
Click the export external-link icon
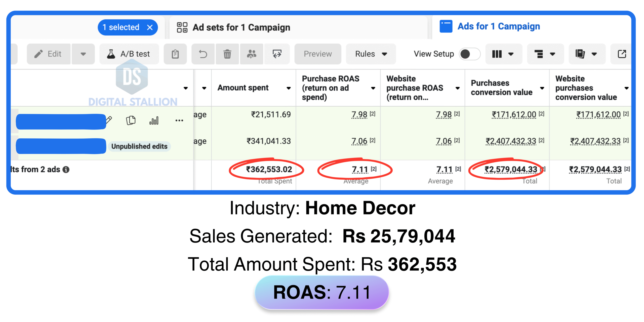(622, 54)
